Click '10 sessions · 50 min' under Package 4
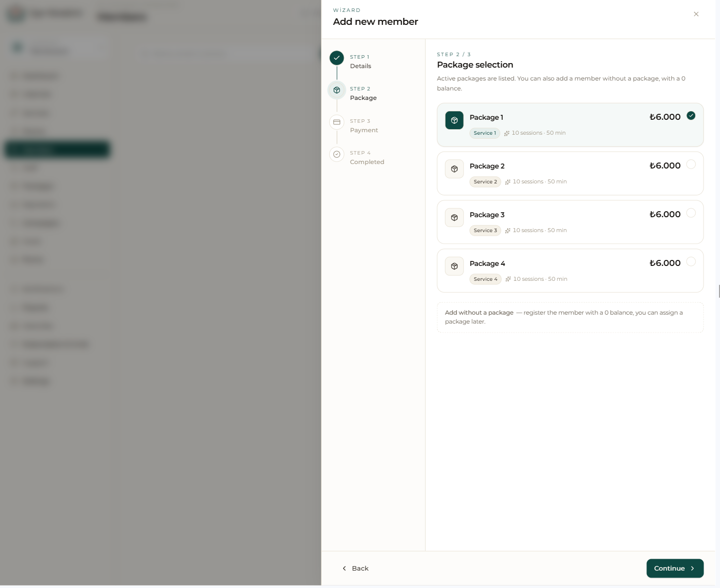 (x=540, y=279)
